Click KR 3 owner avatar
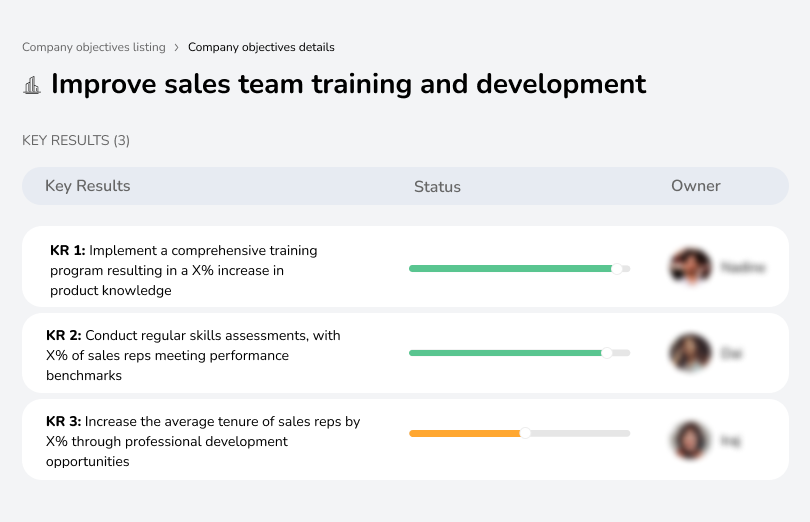This screenshot has width=810, height=522. pyautogui.click(x=691, y=440)
